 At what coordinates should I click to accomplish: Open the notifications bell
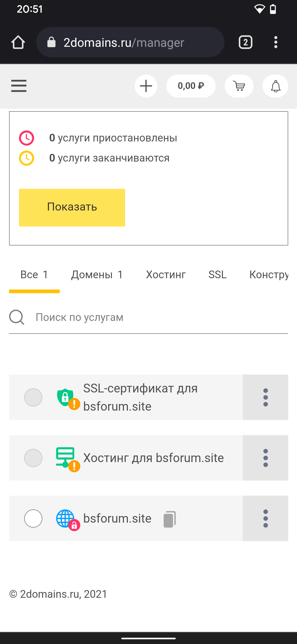(x=276, y=86)
